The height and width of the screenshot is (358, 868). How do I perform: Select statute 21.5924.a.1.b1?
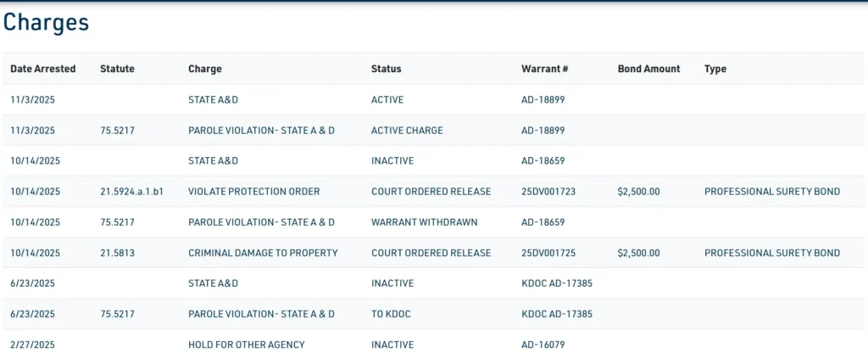tap(131, 192)
